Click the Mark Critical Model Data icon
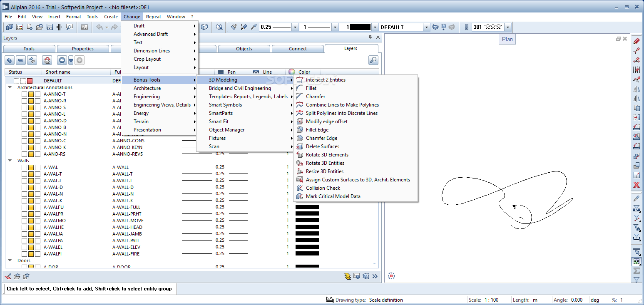The width and height of the screenshot is (644, 305). [x=299, y=196]
